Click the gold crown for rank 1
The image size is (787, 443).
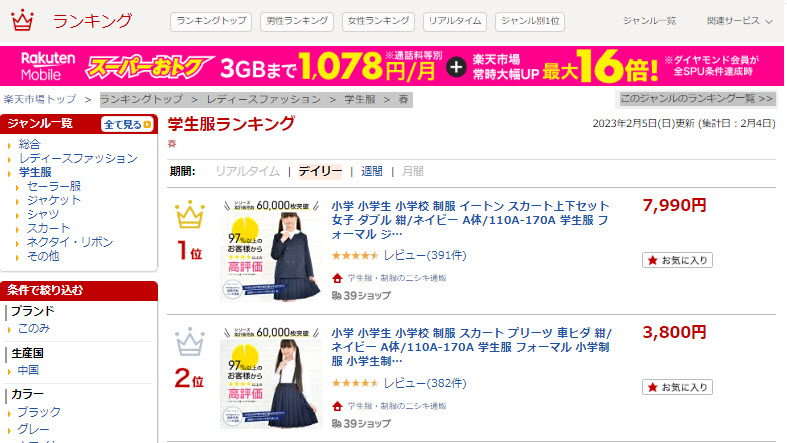click(x=190, y=214)
